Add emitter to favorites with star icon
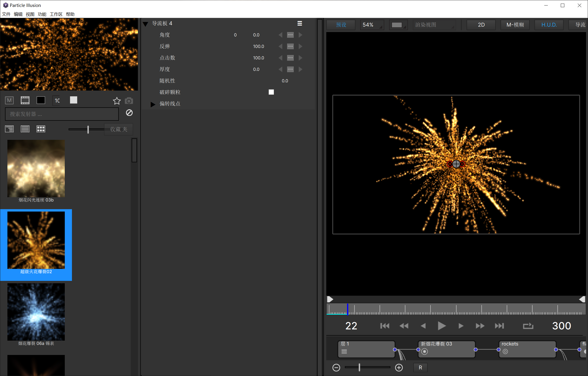Screen dimensions: 588x376 [x=117, y=101]
